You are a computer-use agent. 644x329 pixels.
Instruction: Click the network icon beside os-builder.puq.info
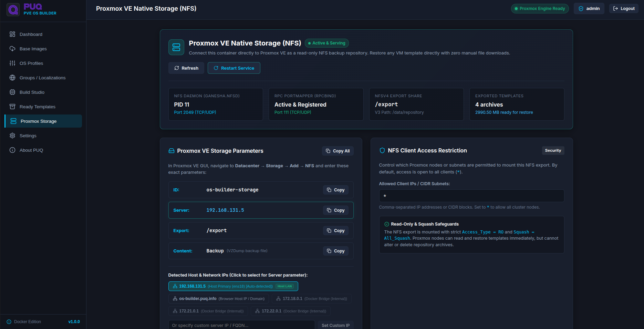175,299
